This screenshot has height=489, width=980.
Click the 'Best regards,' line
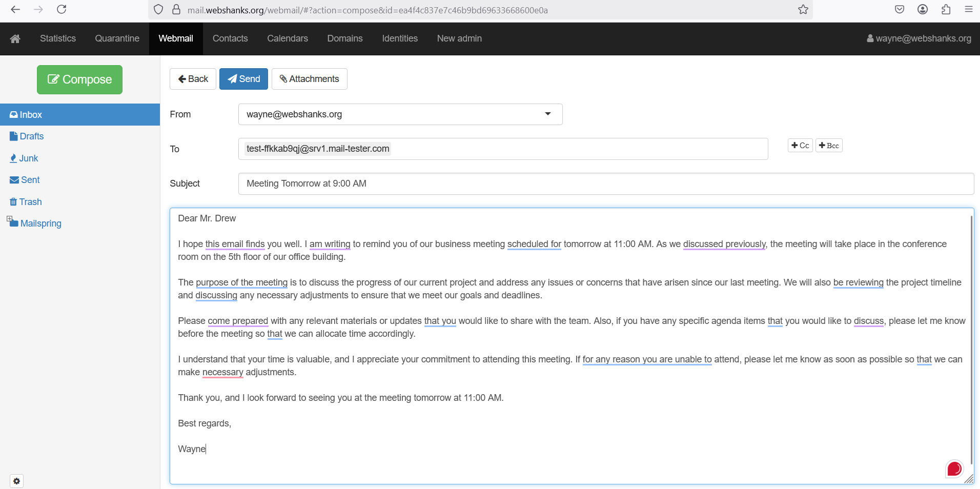(x=205, y=423)
